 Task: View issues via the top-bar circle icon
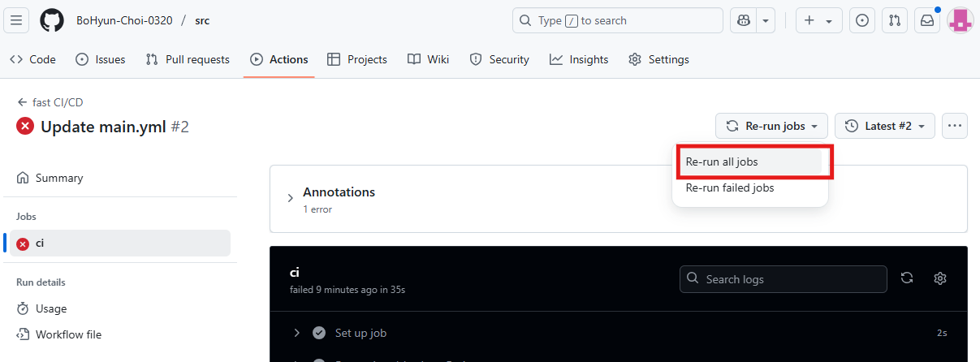click(x=862, y=20)
